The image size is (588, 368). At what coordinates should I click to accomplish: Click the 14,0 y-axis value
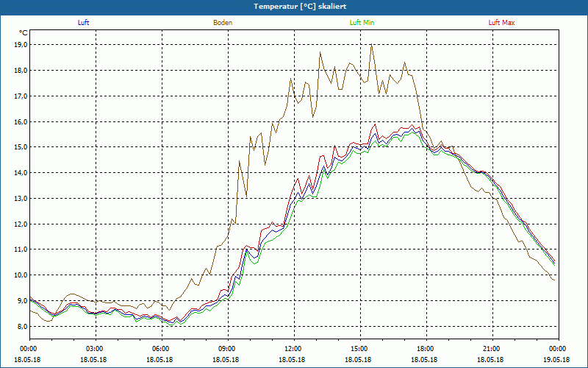(x=21, y=173)
